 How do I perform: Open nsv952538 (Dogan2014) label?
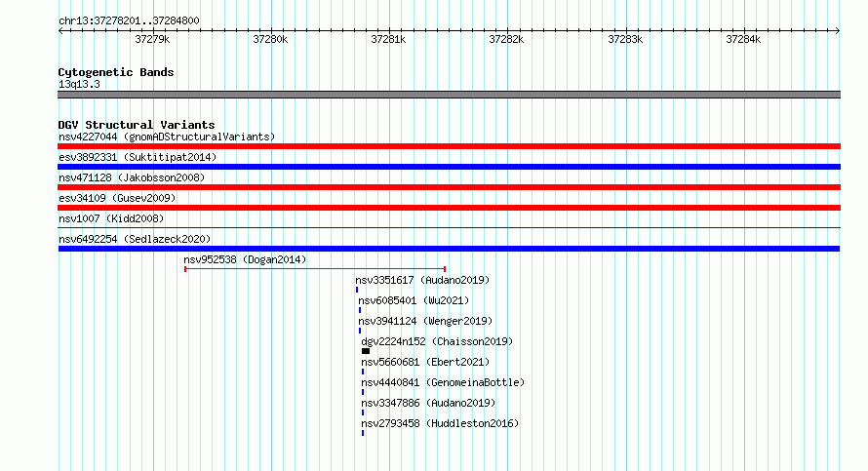pos(245,259)
